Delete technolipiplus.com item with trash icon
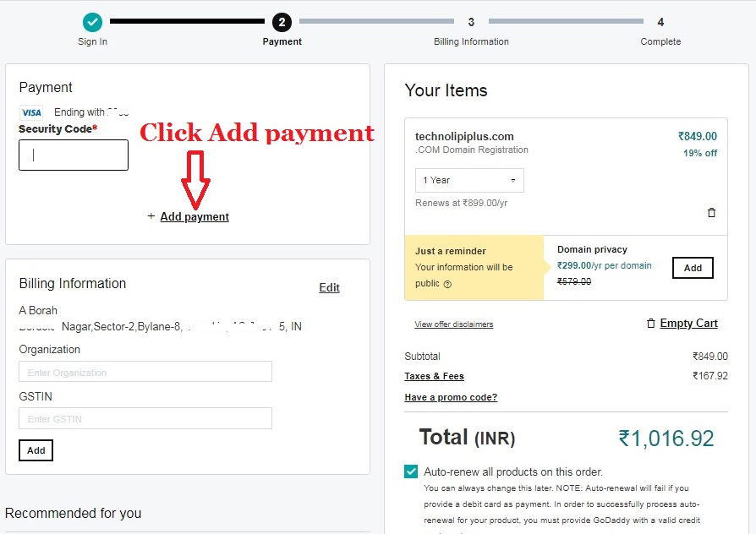The height and width of the screenshot is (534, 756). (711, 213)
